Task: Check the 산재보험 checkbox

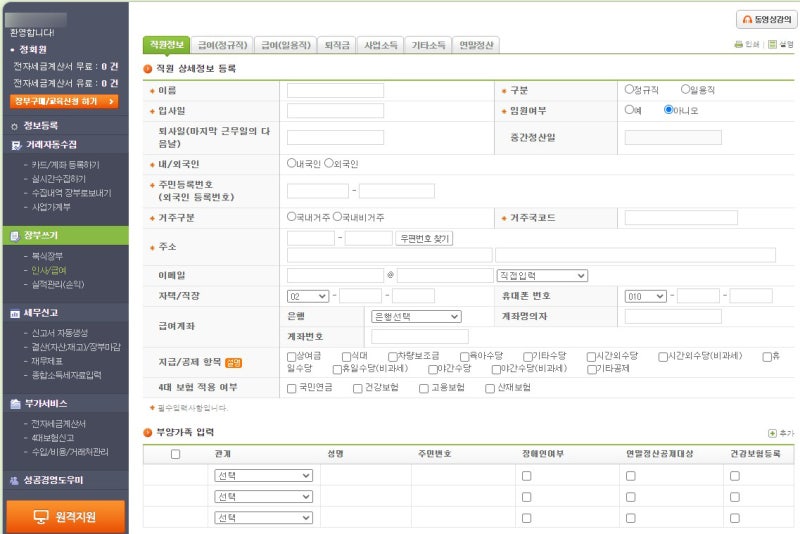Action: (x=490, y=389)
